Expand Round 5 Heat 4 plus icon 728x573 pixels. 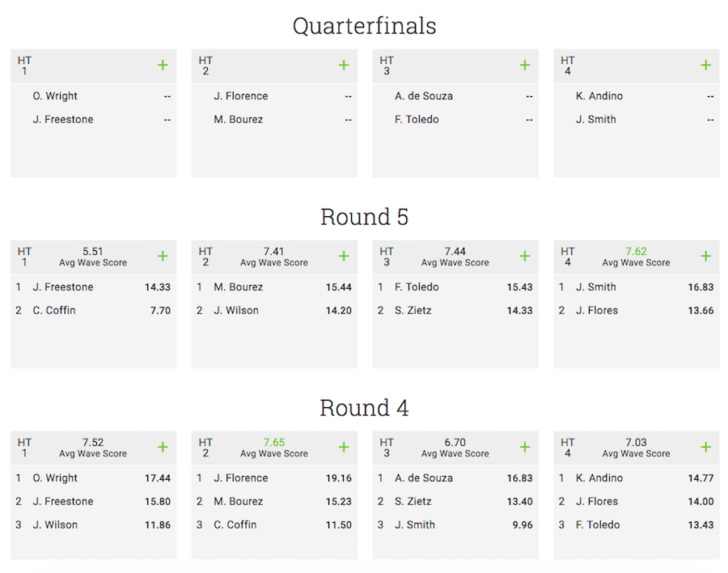(x=705, y=256)
